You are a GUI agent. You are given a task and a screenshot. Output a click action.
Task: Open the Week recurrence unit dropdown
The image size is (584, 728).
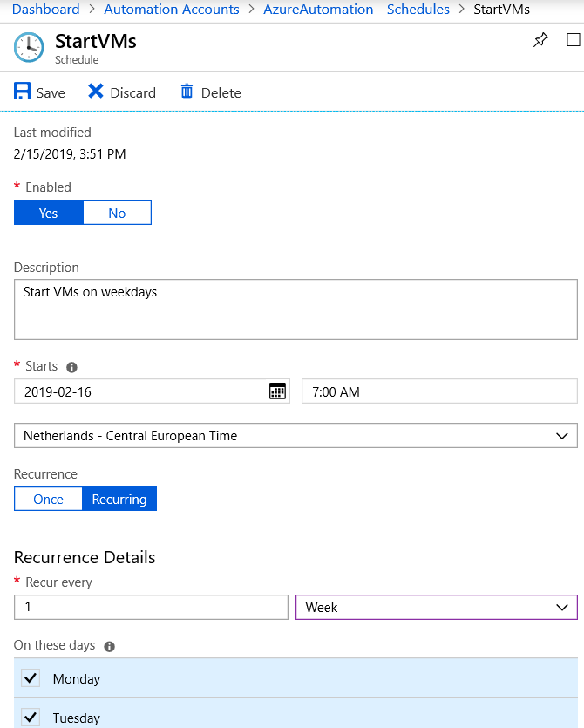pos(436,607)
